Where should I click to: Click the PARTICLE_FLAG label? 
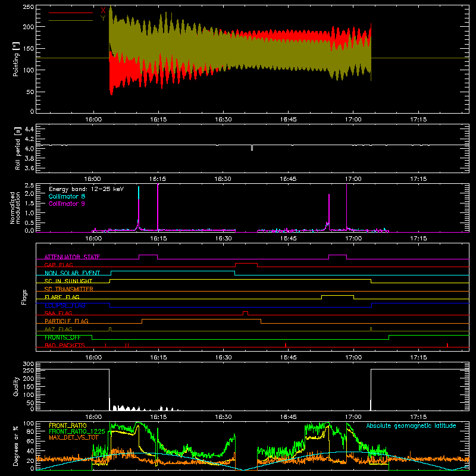(67, 321)
